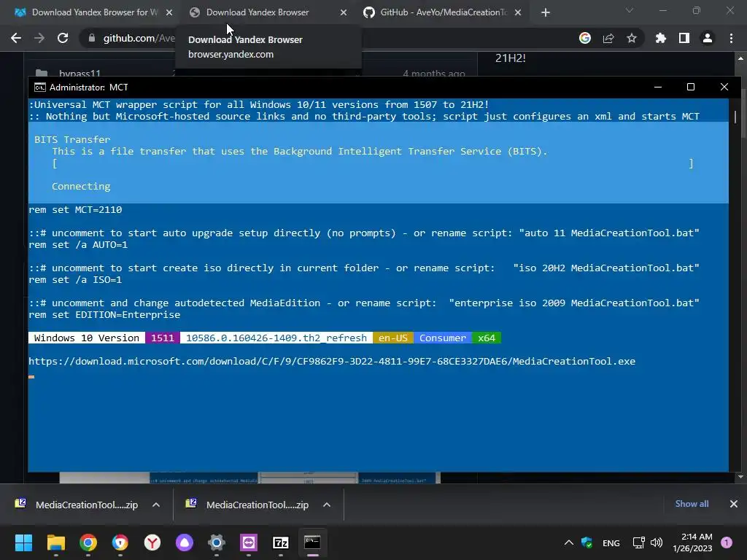Click the 10586.0.160426-1409.th2_refresh build text
Screen dimensions: 747x560
(276, 338)
